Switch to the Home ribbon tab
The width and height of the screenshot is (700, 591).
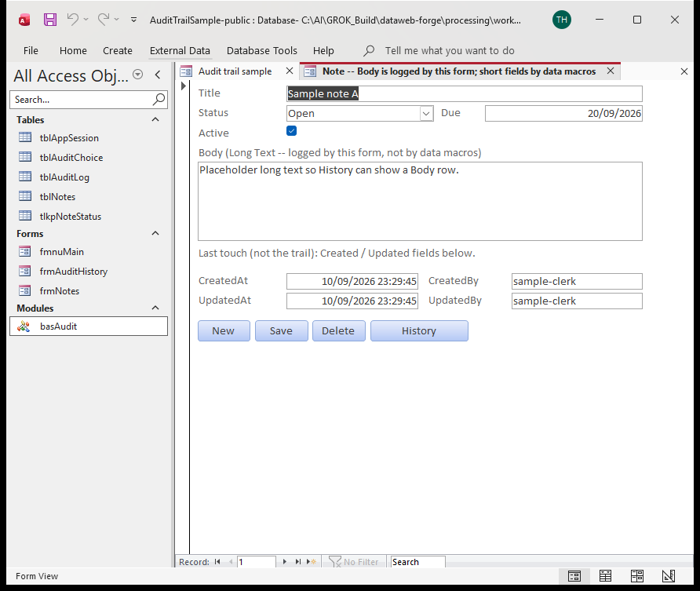tap(73, 51)
